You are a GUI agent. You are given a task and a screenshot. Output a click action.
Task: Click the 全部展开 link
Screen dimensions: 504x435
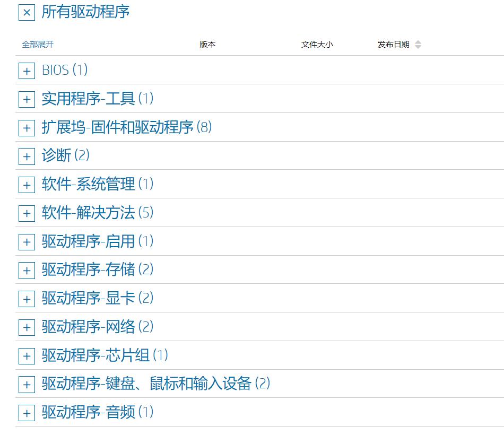38,45
